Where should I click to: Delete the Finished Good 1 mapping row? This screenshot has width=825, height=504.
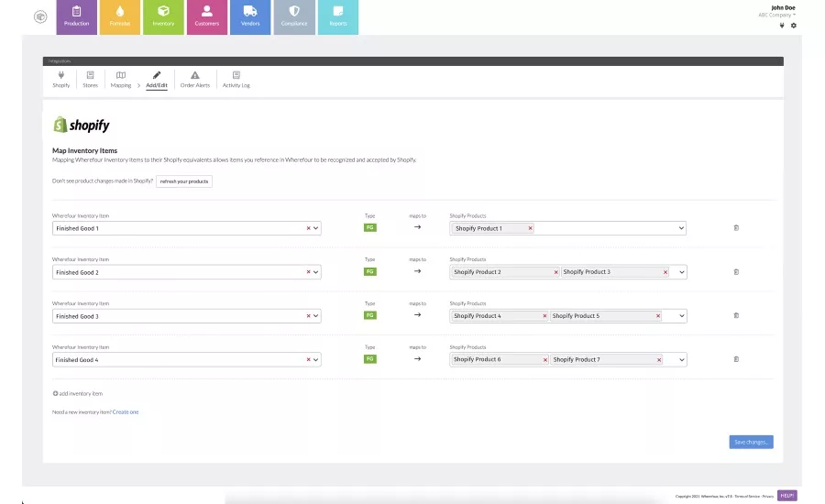click(x=736, y=228)
